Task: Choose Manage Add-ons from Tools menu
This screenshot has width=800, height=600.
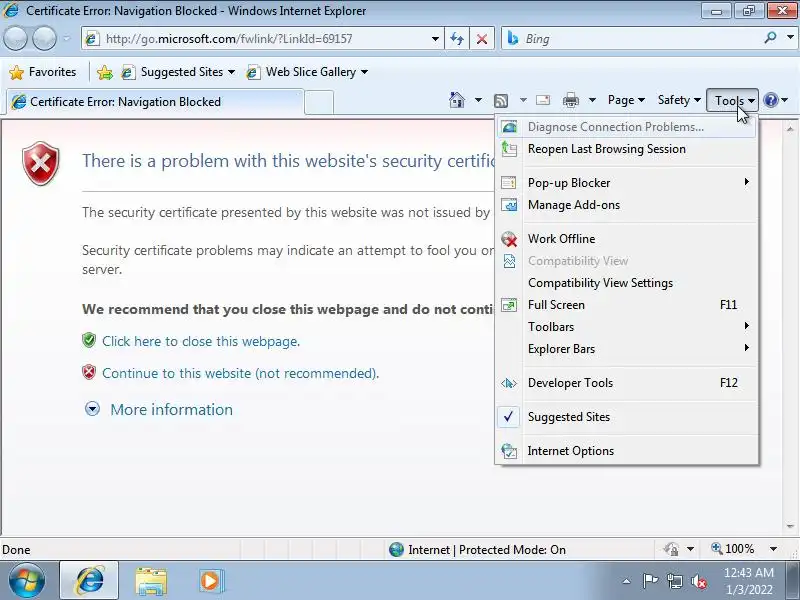Action: (x=627, y=205)
